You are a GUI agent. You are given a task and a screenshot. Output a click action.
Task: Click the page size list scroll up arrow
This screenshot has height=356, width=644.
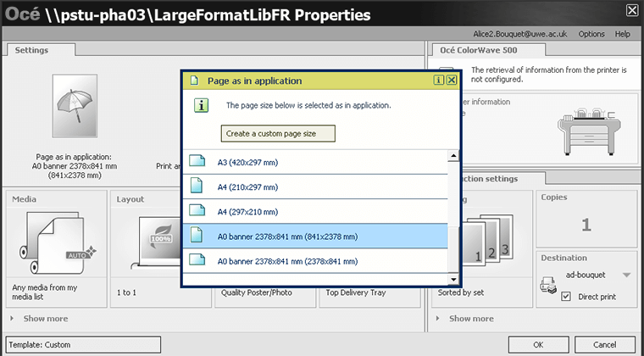pyautogui.click(x=453, y=156)
